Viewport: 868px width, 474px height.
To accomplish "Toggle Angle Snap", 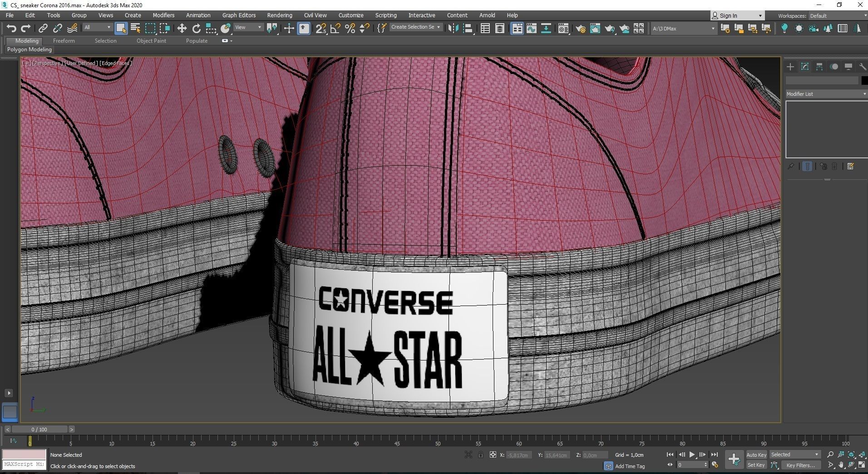I will pyautogui.click(x=335, y=29).
